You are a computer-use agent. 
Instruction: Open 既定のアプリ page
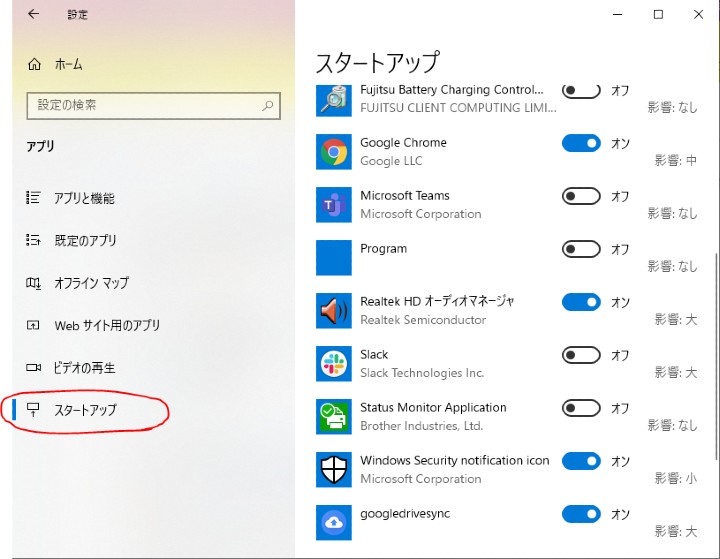click(x=85, y=240)
